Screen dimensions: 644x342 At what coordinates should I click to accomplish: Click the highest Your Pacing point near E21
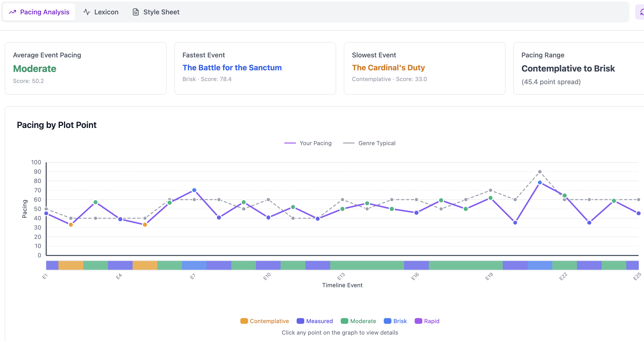540,183
